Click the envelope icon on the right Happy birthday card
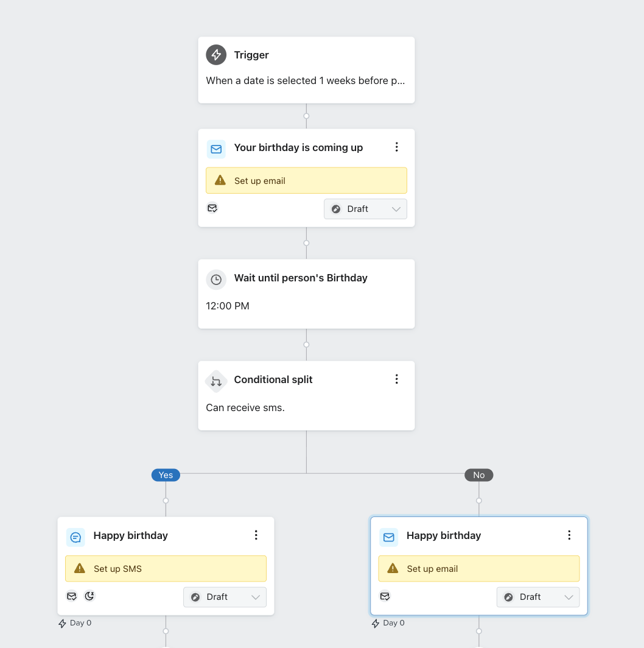 389,537
